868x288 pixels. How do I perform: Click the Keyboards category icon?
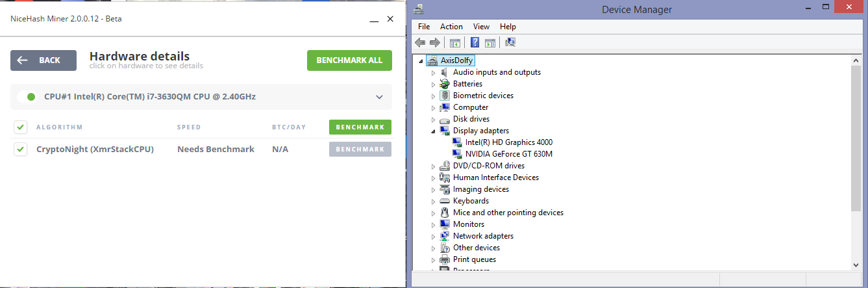[x=445, y=201]
